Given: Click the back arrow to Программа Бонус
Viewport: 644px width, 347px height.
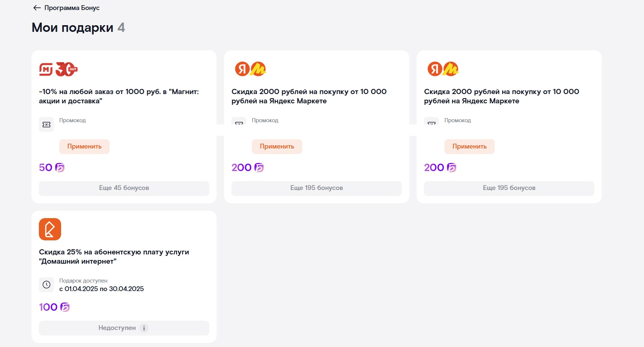Looking at the screenshot, I should (x=37, y=8).
